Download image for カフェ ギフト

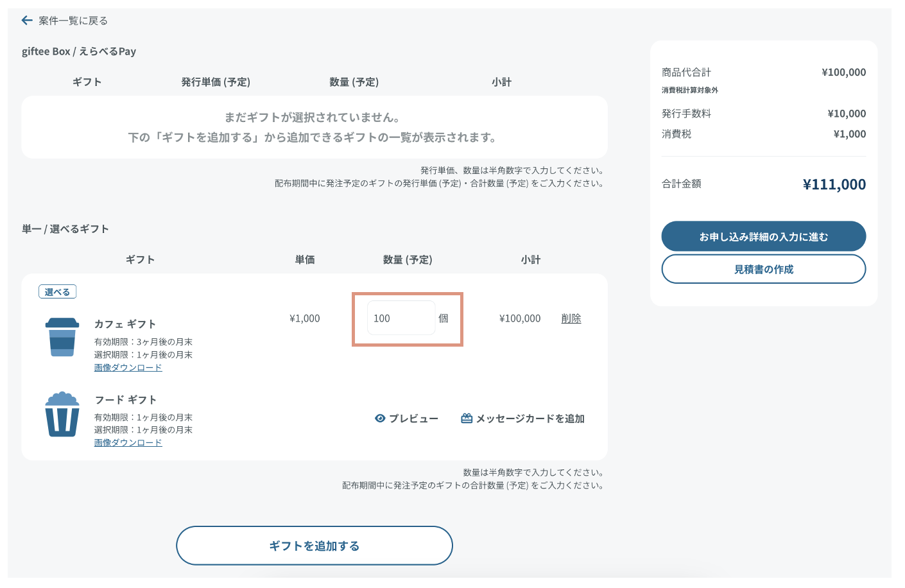pos(128,368)
